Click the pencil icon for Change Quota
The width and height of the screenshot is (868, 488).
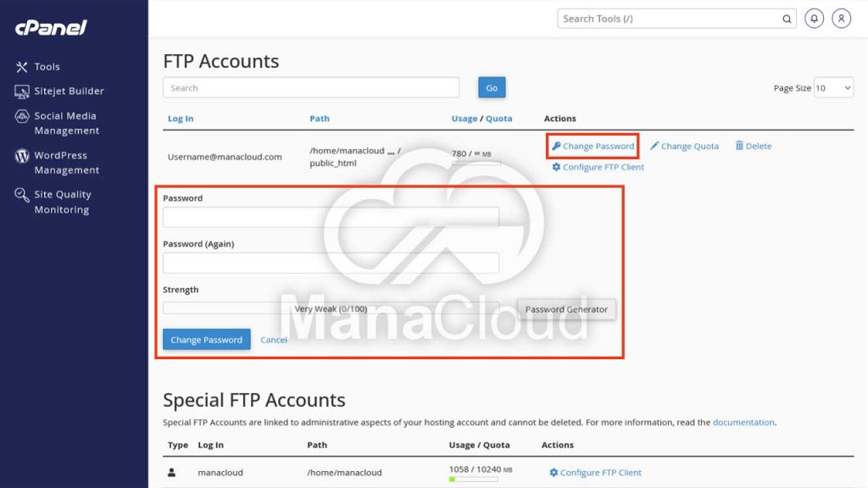tap(655, 146)
